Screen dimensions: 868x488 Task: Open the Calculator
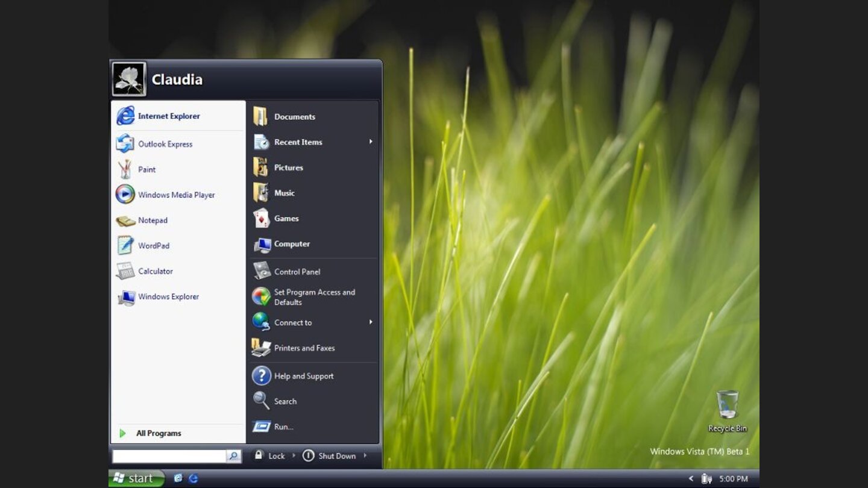(156, 271)
